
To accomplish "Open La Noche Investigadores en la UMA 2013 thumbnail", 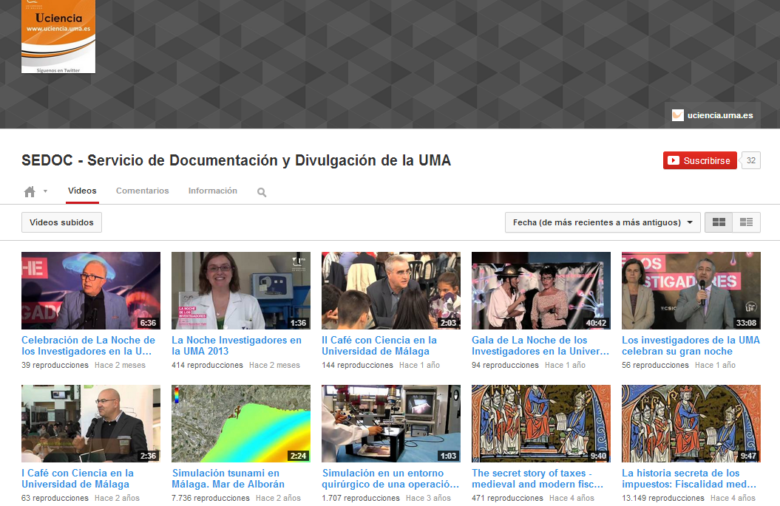I will click(x=241, y=290).
